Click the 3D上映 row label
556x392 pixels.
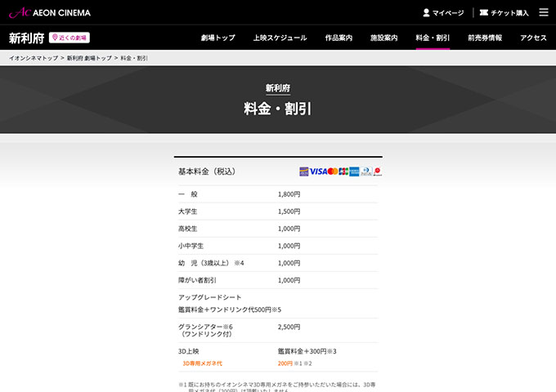click(188, 351)
